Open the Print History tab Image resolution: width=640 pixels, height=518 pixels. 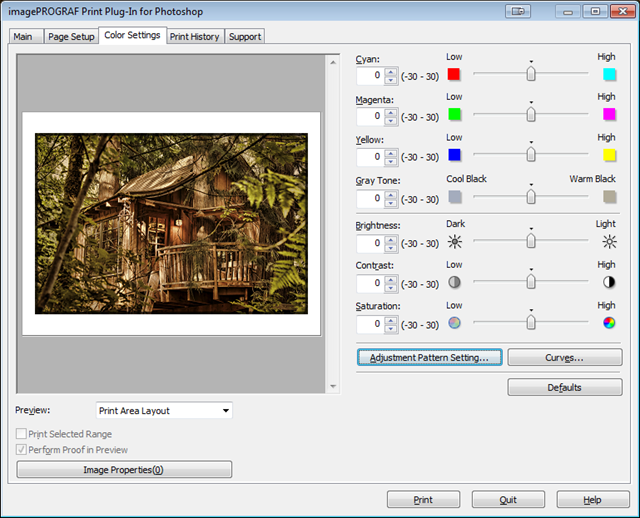(194, 37)
